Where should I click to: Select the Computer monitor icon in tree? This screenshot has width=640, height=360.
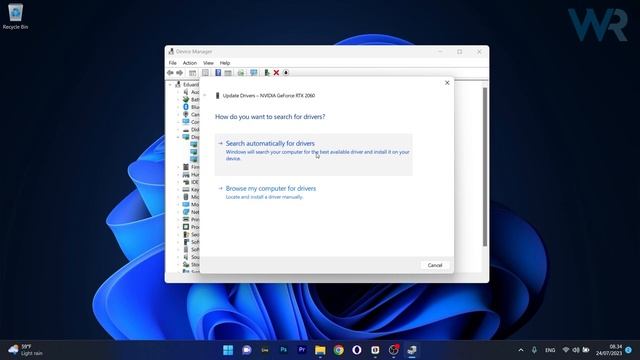point(186,122)
